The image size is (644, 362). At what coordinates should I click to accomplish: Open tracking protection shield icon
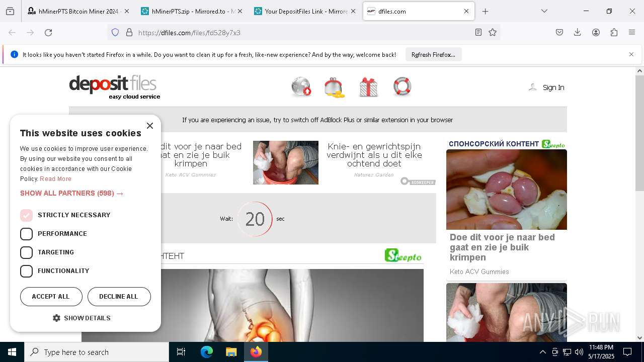[x=115, y=32]
